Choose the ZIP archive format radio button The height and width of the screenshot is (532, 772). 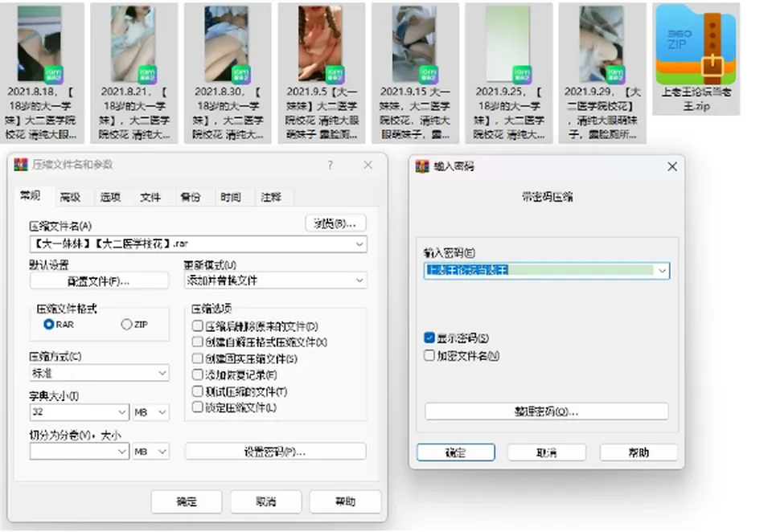(x=126, y=325)
